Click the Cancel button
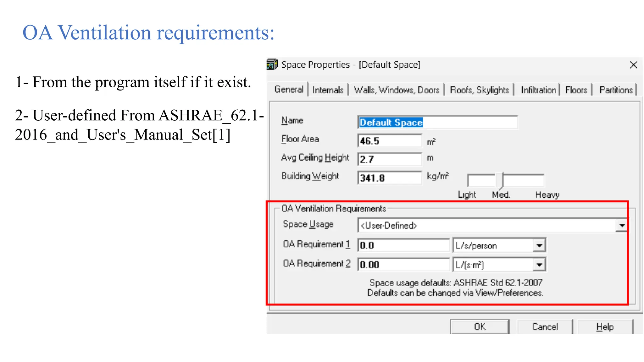The width and height of the screenshot is (644, 362). click(x=545, y=327)
